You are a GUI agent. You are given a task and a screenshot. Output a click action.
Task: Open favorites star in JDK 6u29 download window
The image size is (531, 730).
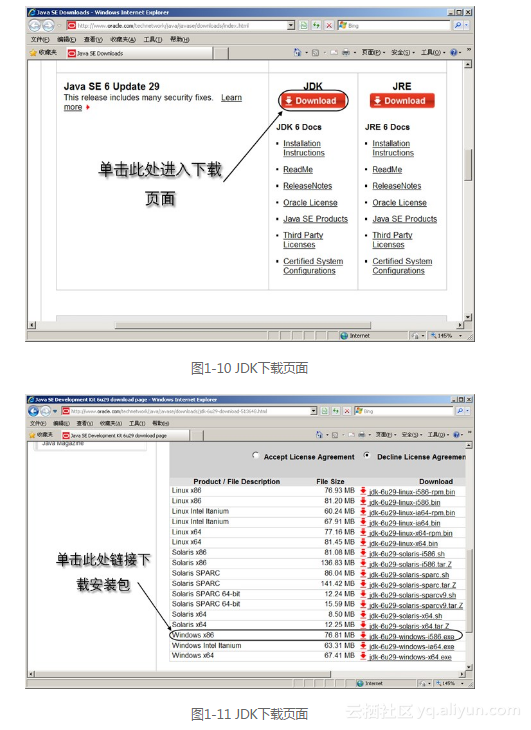[32, 435]
